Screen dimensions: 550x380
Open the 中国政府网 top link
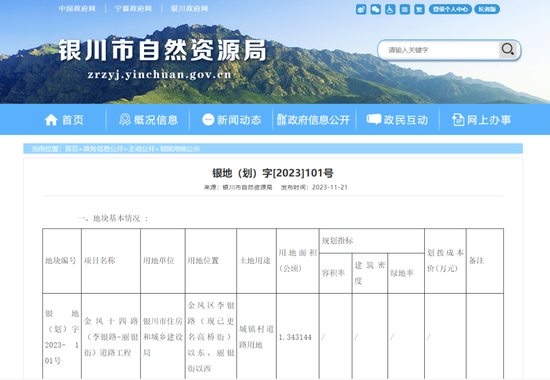(77, 8)
